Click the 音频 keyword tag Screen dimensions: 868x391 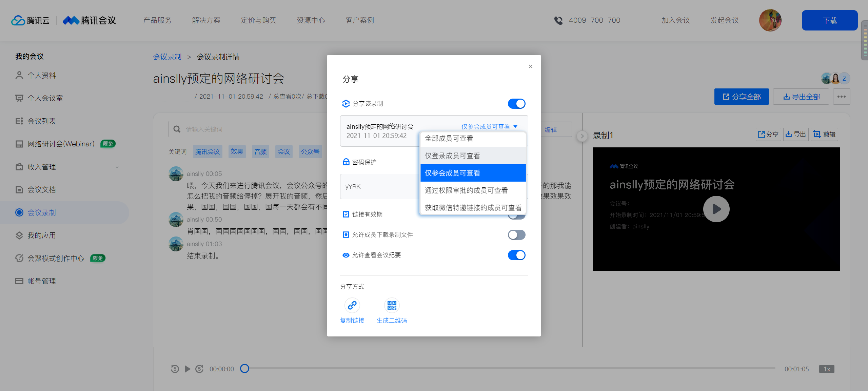point(260,151)
